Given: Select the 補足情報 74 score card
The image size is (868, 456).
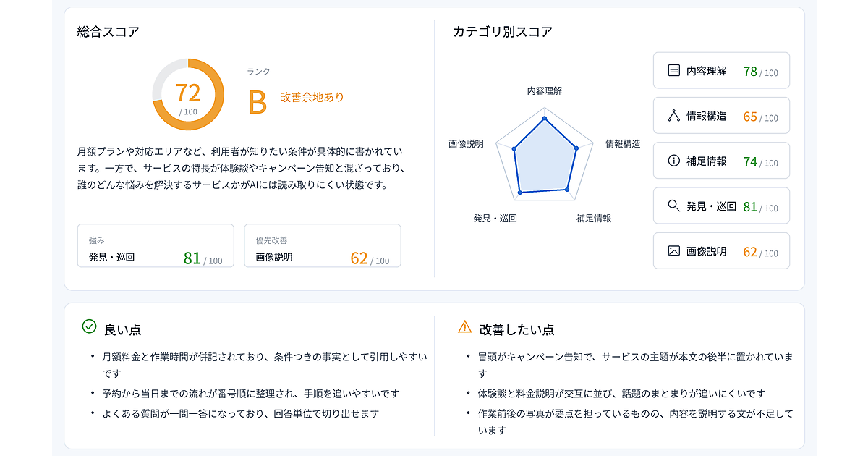Looking at the screenshot, I should pyautogui.click(x=721, y=161).
